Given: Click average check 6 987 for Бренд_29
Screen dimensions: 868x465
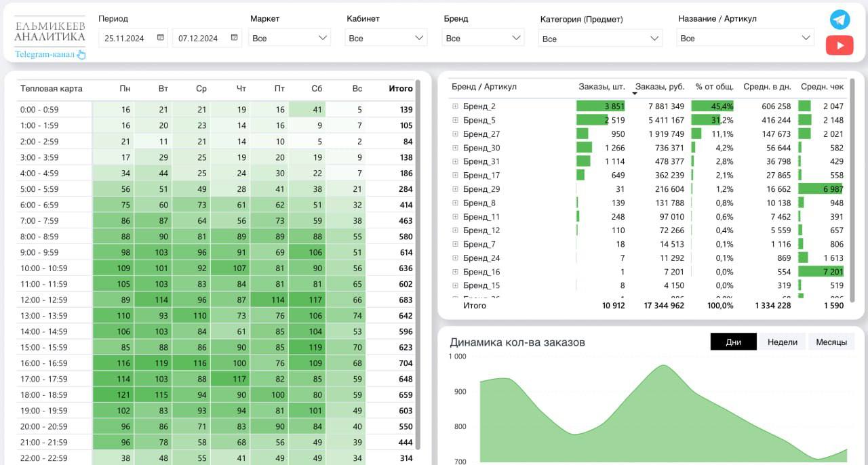Looking at the screenshot, I should click(x=821, y=189).
